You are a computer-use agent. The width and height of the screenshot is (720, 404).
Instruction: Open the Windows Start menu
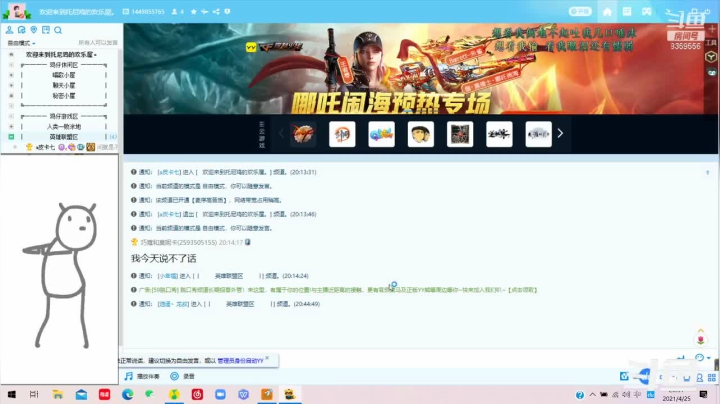point(11,394)
